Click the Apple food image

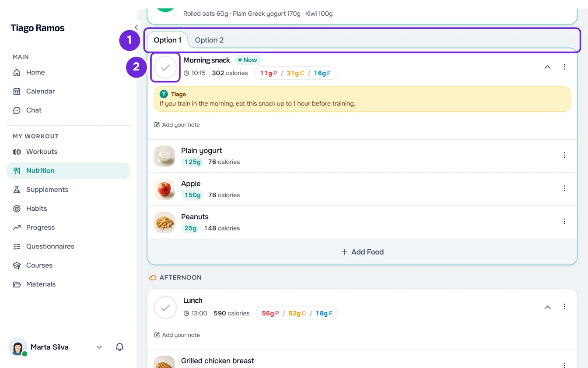click(x=164, y=189)
